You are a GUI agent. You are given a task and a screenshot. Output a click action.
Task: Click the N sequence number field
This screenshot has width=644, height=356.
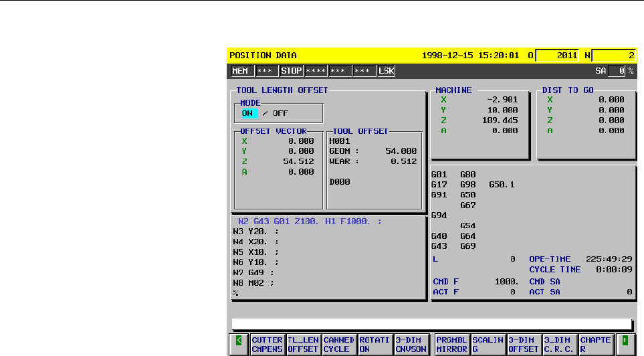614,55
